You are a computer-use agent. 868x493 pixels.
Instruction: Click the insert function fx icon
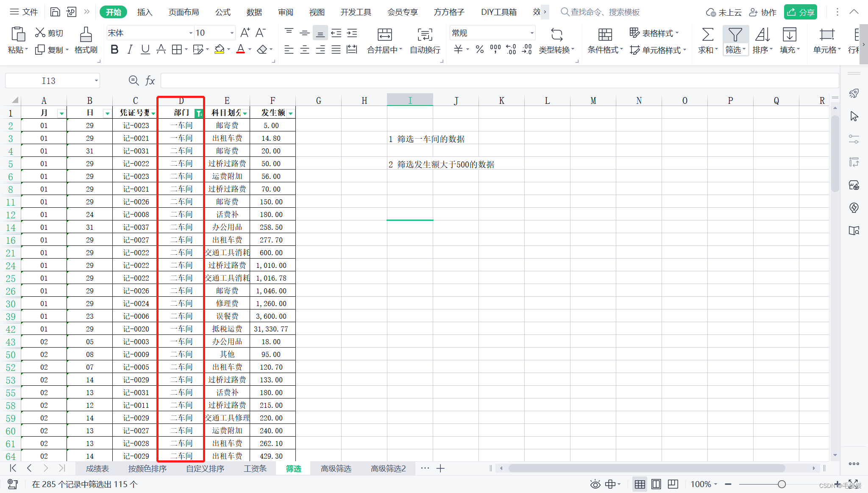tap(150, 81)
